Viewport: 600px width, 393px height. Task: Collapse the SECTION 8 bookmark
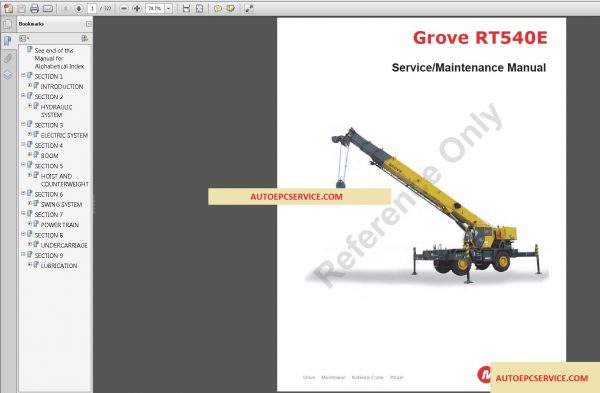tap(23, 234)
